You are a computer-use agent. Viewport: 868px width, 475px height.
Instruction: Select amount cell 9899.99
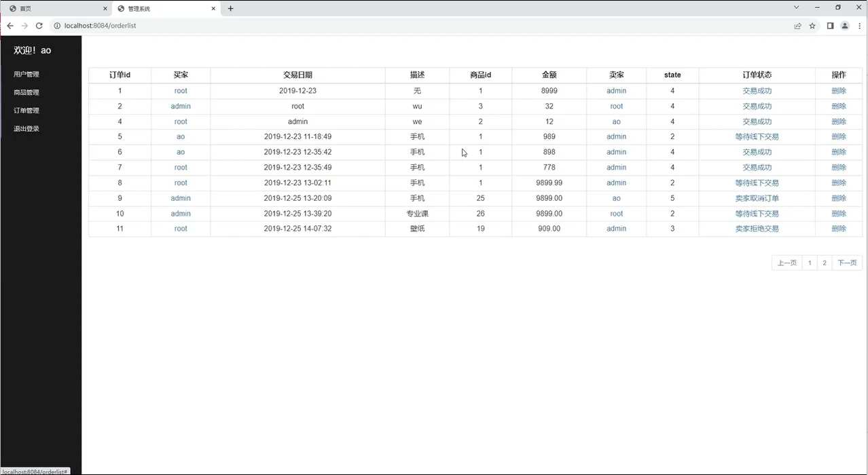[x=549, y=183]
